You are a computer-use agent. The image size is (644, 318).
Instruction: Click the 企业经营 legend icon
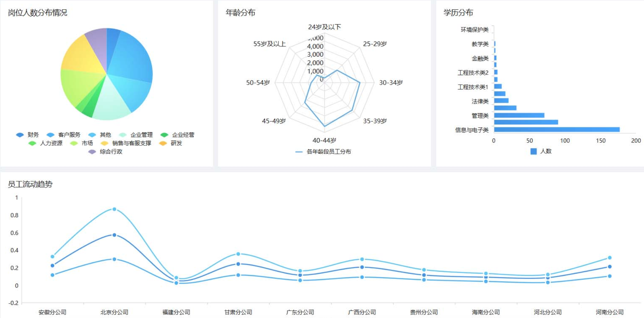[x=165, y=135]
